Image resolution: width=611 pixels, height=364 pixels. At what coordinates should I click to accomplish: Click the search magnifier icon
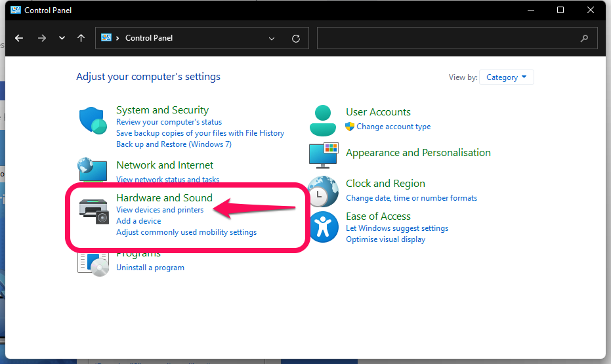[584, 38]
